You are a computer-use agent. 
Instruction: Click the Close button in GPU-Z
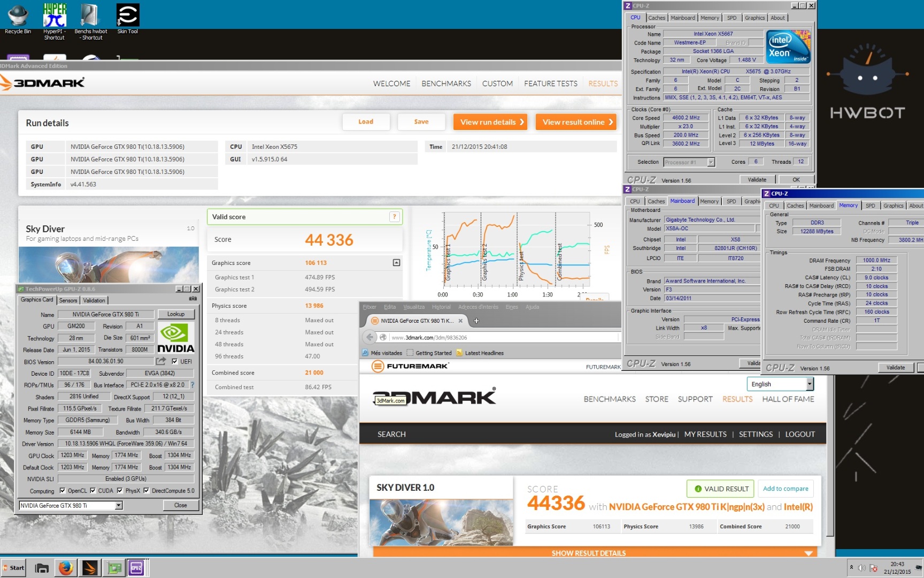click(181, 505)
